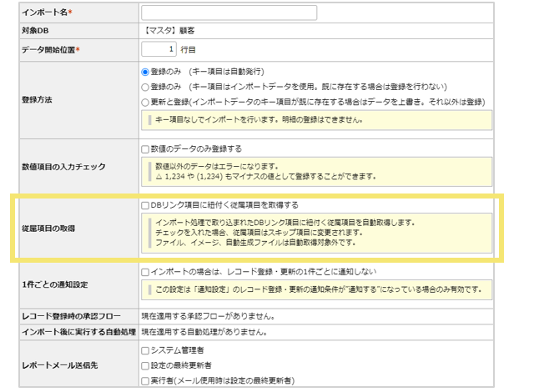Viewport: 534px width, 392px height.
Task: Enable 数値のデータのみ登録する checkbox
Action: point(145,148)
